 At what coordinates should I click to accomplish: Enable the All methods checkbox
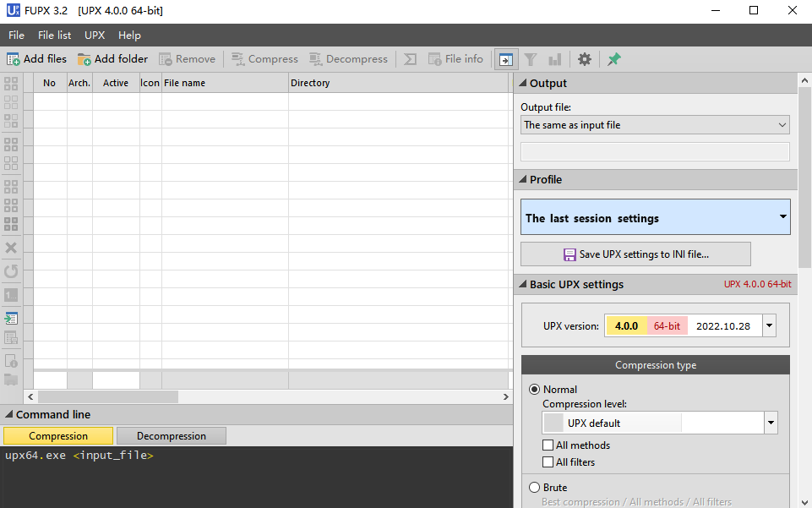point(548,445)
